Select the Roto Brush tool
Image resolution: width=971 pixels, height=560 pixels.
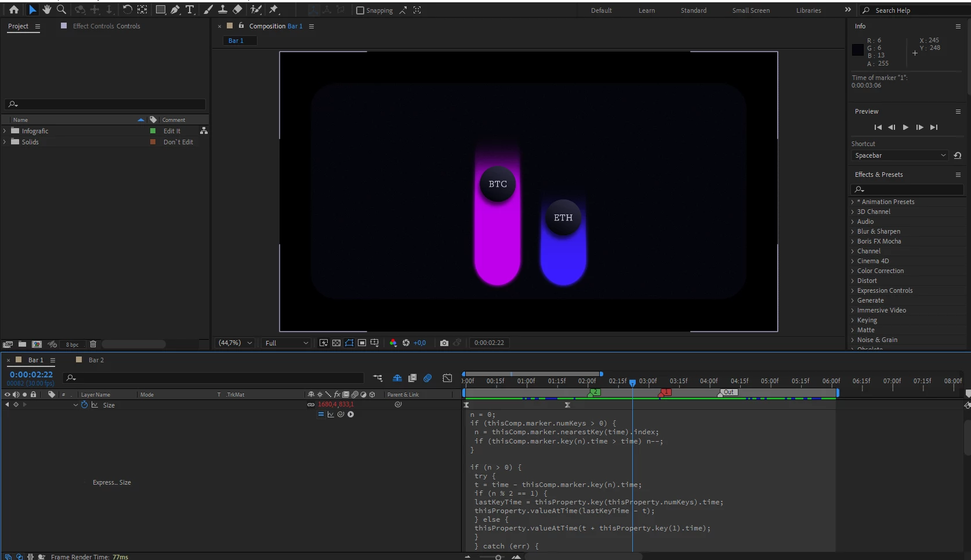[256, 10]
